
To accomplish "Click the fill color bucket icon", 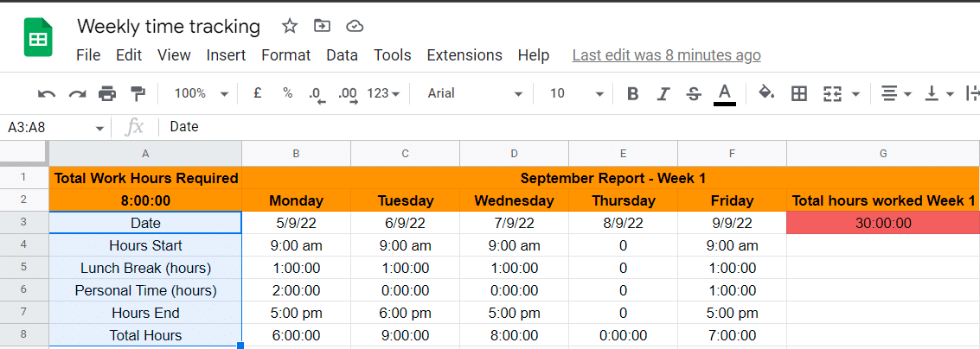I will click(x=765, y=93).
